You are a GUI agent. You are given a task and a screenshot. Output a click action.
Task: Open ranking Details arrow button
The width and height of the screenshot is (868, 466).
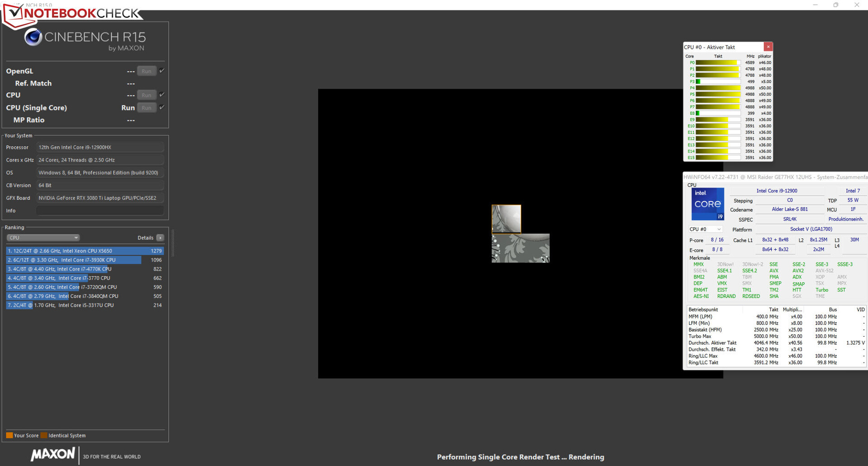point(160,238)
